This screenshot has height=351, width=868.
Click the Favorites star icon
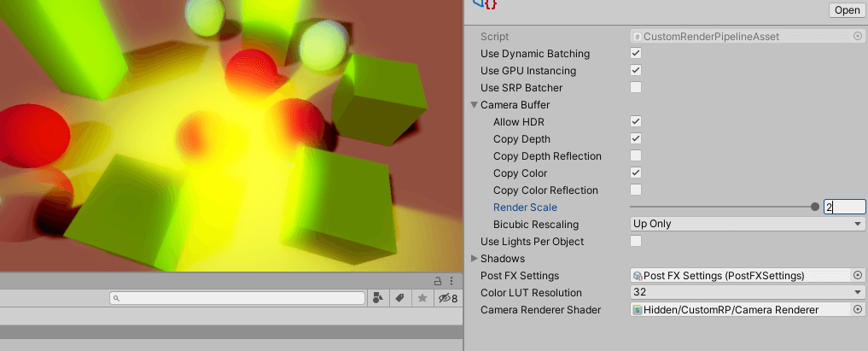pyautogui.click(x=422, y=298)
